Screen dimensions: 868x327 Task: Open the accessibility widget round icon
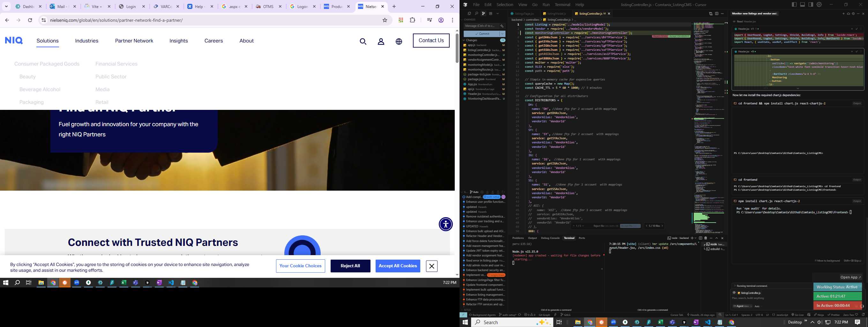tap(446, 224)
